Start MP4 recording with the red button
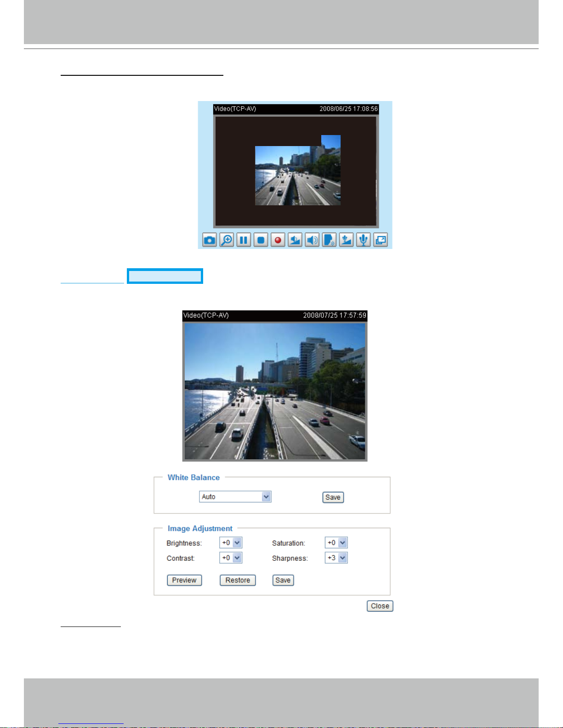The height and width of the screenshot is (728, 563). (x=278, y=240)
